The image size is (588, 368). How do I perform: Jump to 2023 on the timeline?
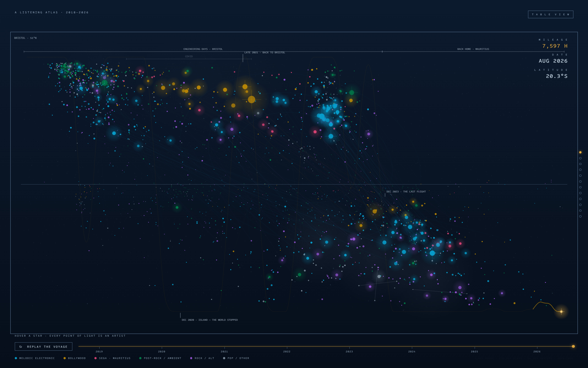349,351
